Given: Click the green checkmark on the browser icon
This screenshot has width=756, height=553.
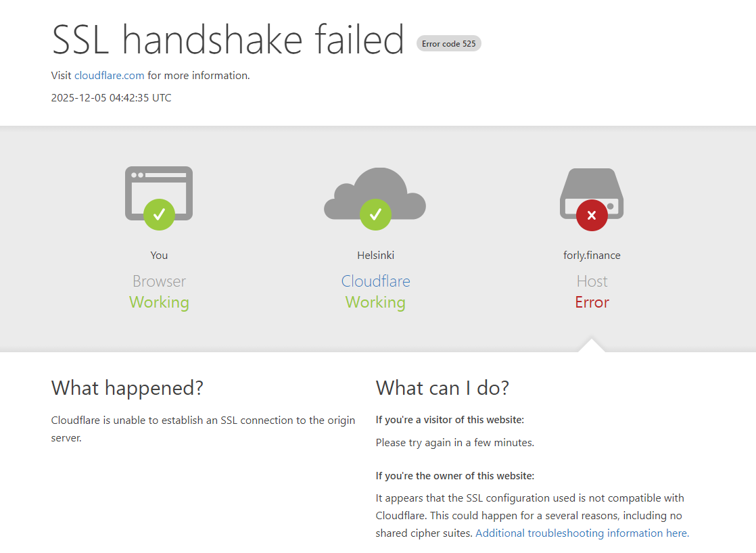Looking at the screenshot, I should [x=159, y=215].
